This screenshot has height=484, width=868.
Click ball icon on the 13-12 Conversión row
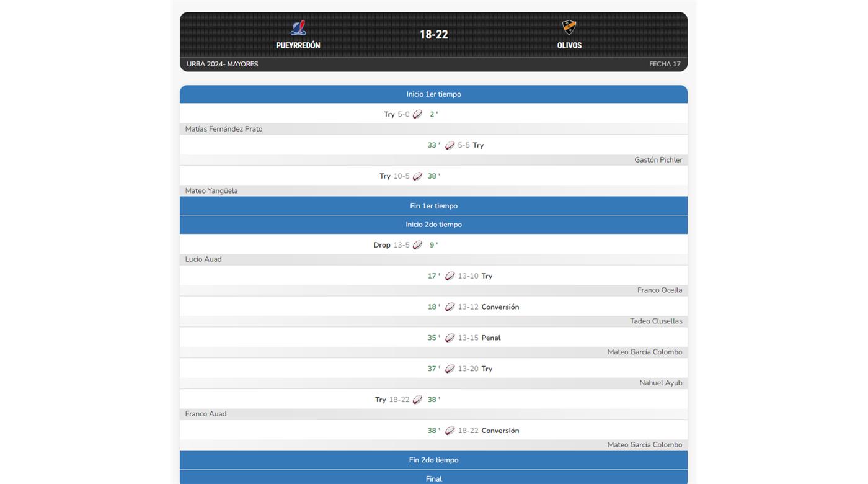[450, 307]
